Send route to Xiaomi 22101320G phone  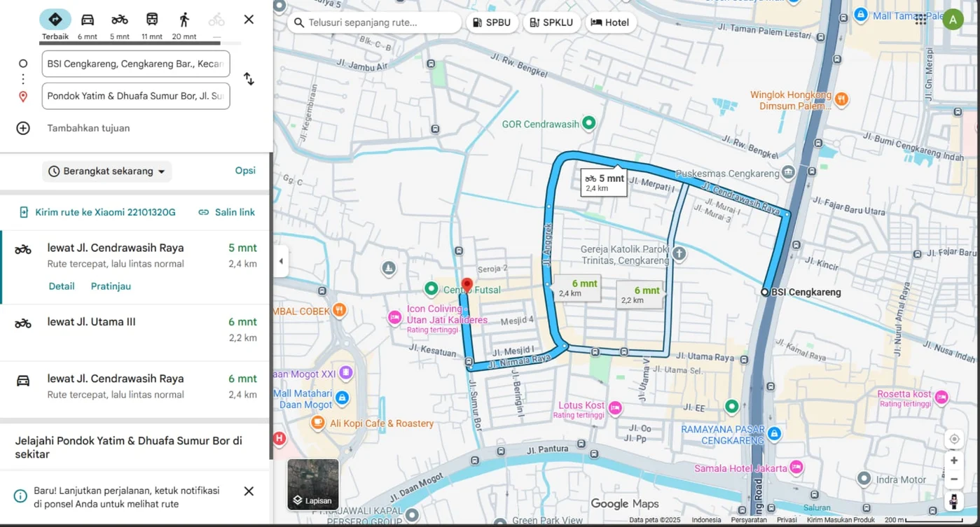point(97,212)
